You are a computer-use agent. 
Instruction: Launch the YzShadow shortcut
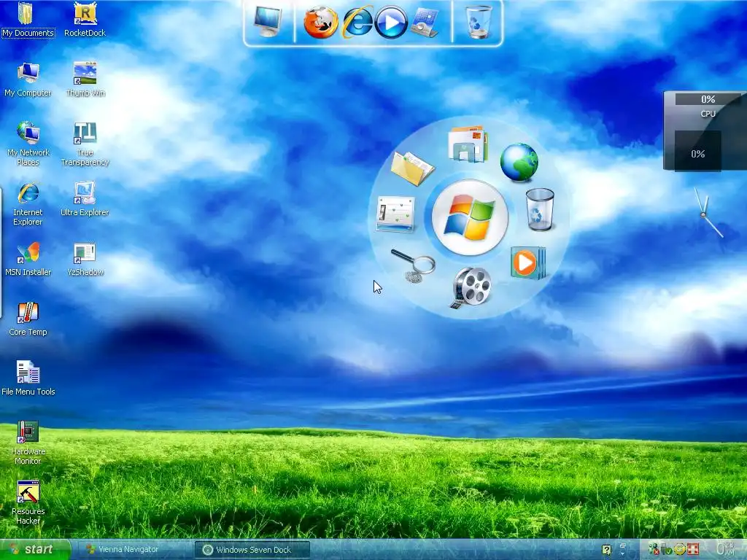click(85, 259)
